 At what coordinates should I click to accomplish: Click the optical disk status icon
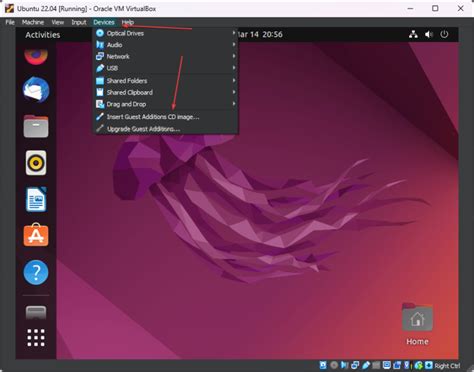[x=334, y=365]
